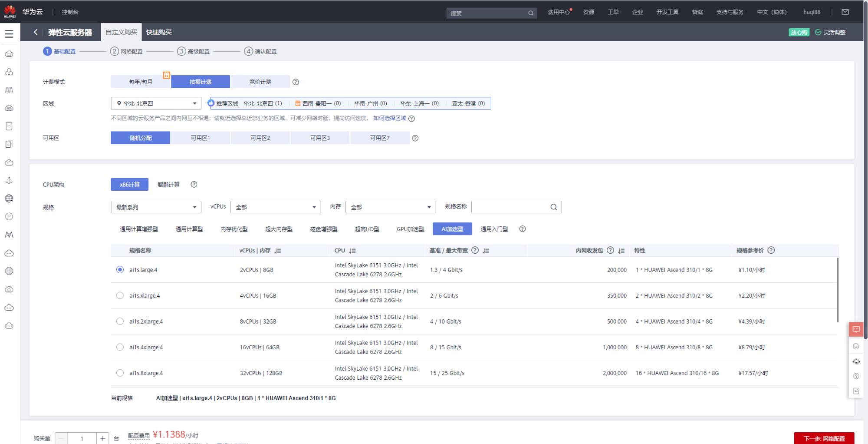Open the 如何选择区域 link

point(389,118)
